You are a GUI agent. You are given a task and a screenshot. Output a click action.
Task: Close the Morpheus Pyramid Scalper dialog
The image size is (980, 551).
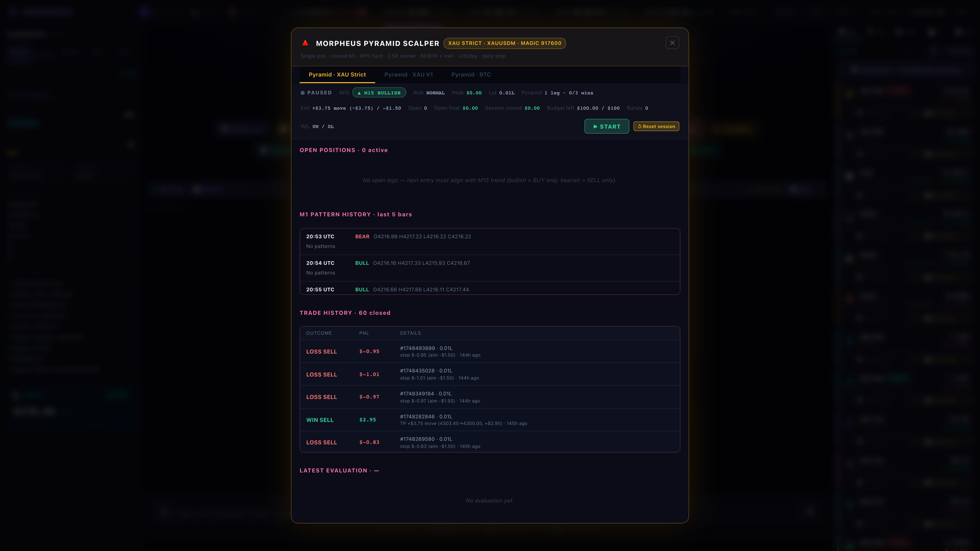(672, 43)
